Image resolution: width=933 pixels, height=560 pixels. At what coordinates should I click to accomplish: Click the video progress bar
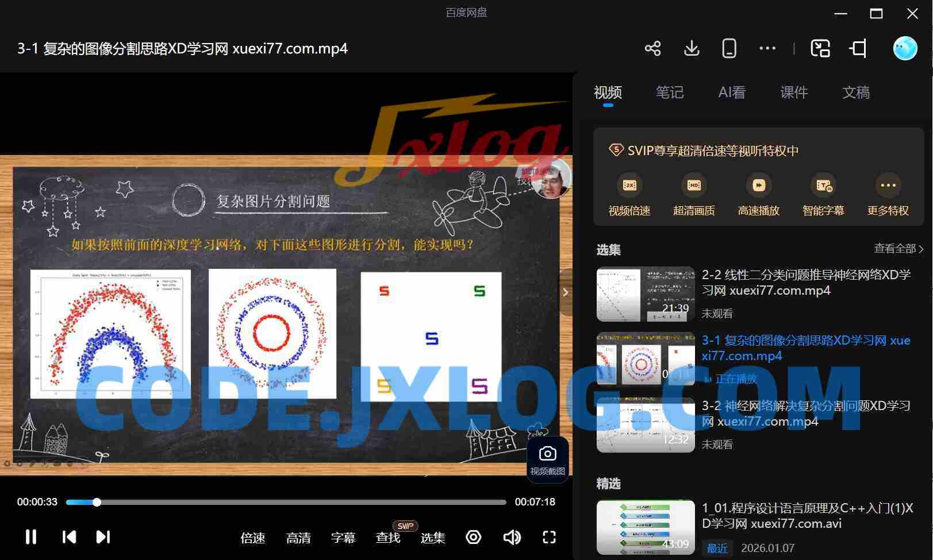286,502
